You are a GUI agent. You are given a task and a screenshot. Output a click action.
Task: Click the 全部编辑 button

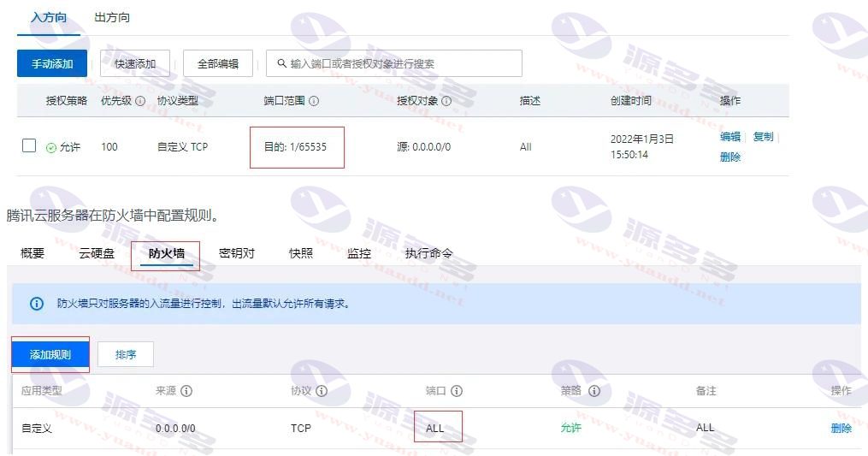[x=218, y=63]
